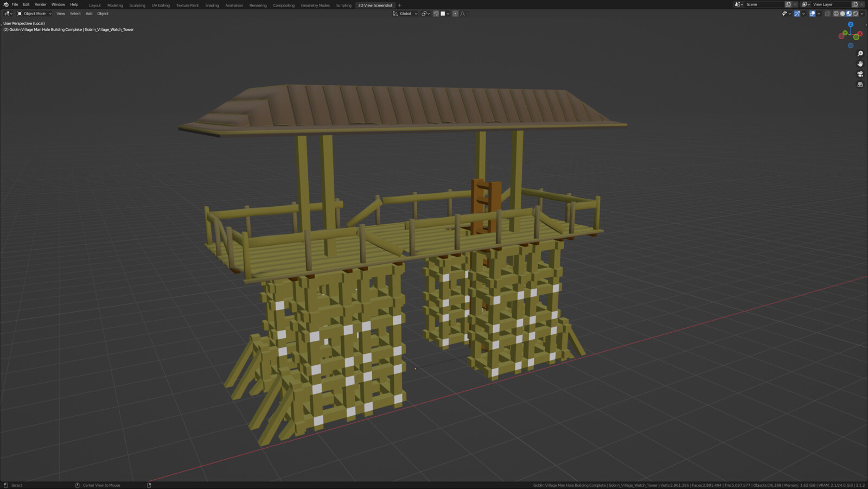Click the red X axis on navigation gizmo
The image size is (868, 489).
[860, 34]
